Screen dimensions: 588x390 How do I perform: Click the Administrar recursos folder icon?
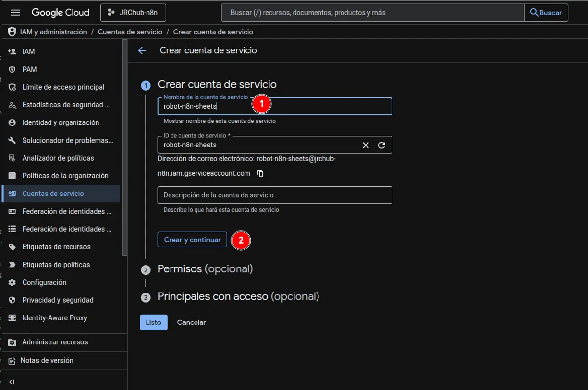[12, 342]
